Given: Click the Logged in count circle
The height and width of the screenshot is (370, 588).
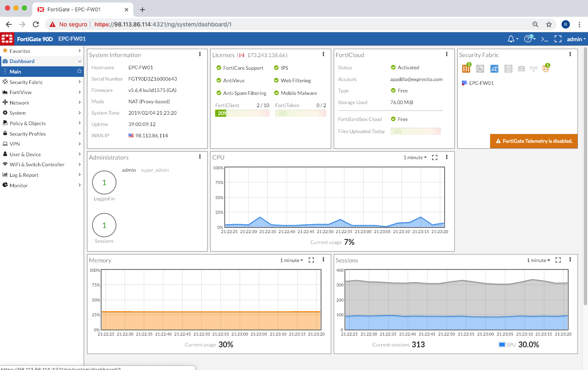Looking at the screenshot, I should [x=104, y=183].
